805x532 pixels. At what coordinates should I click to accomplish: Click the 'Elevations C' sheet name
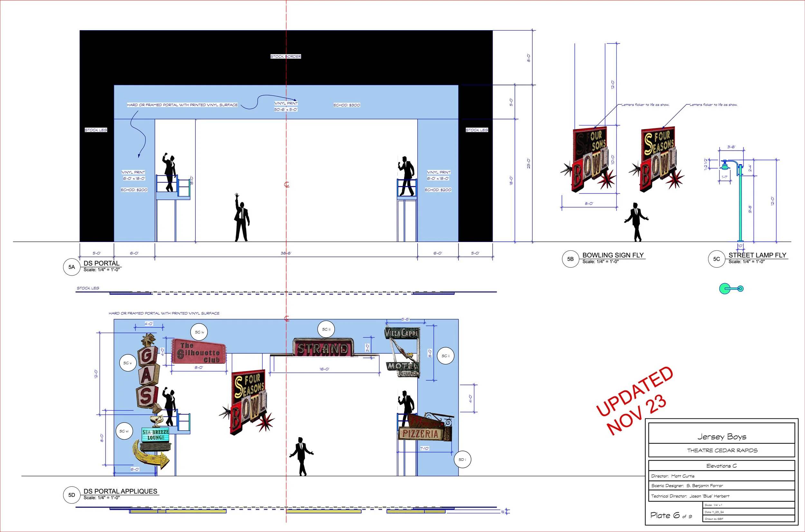tap(722, 466)
